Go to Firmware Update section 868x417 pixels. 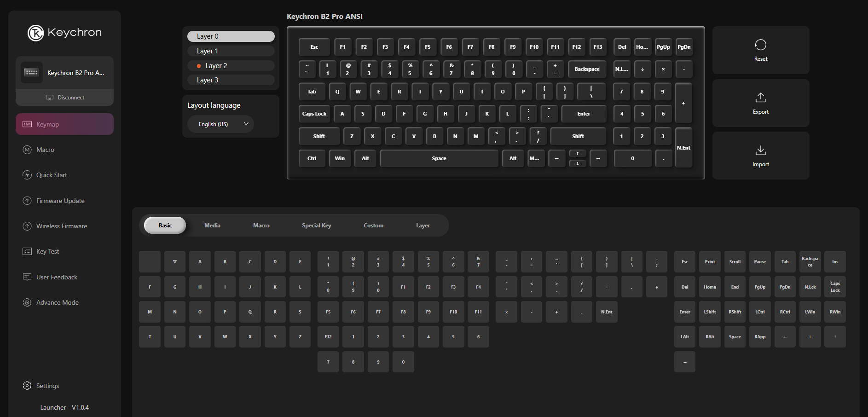pos(60,201)
